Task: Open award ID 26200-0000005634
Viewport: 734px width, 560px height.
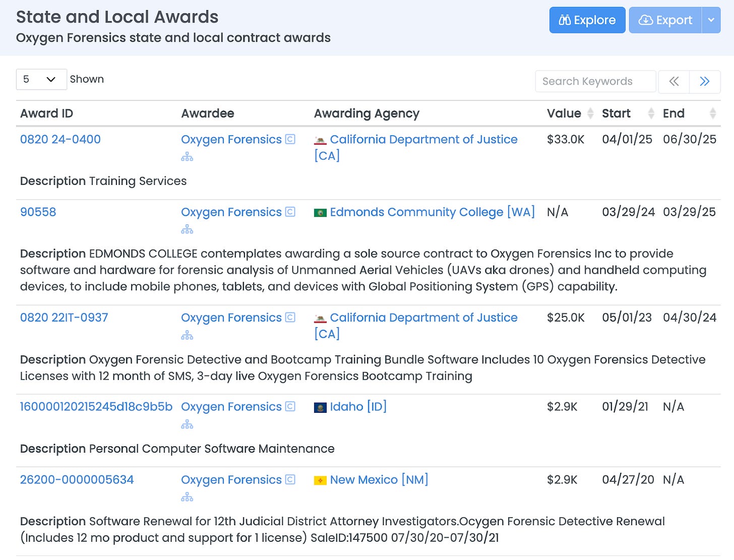Action: click(x=77, y=479)
